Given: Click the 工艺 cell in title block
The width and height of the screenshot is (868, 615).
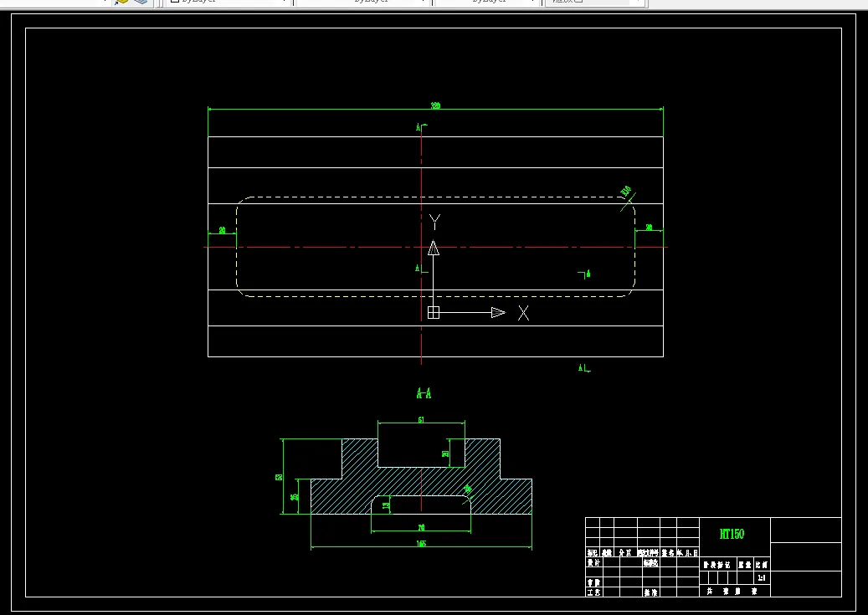Looking at the screenshot, I should (594, 592).
